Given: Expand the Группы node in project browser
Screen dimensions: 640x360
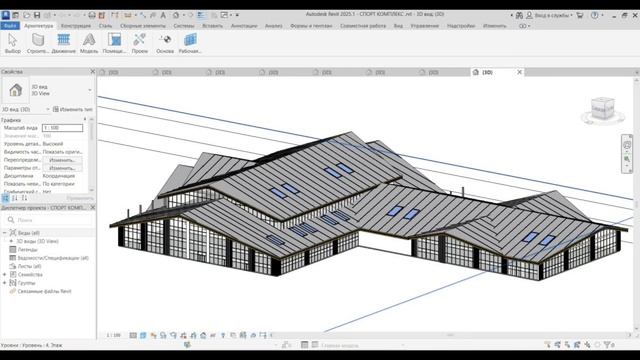Looking at the screenshot, I should click(x=4, y=283).
